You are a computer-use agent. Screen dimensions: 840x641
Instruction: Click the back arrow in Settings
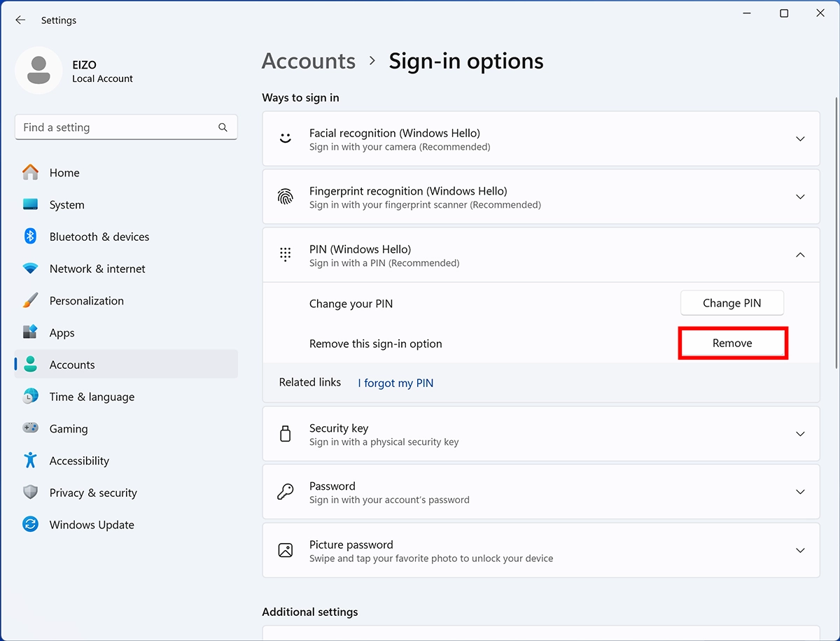(20, 20)
